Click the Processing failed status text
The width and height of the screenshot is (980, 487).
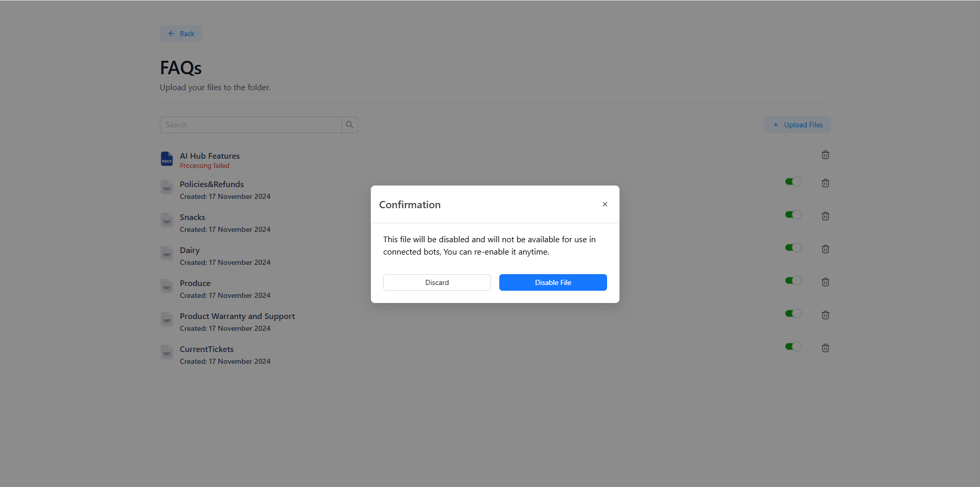pos(204,166)
